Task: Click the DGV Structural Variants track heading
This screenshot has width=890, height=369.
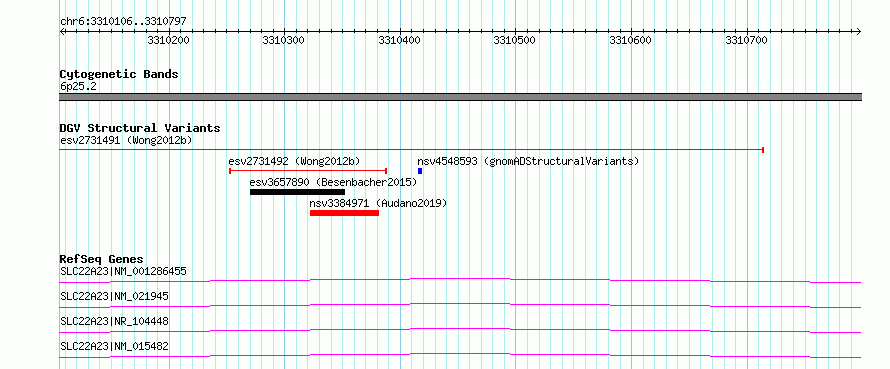Action: [140, 128]
